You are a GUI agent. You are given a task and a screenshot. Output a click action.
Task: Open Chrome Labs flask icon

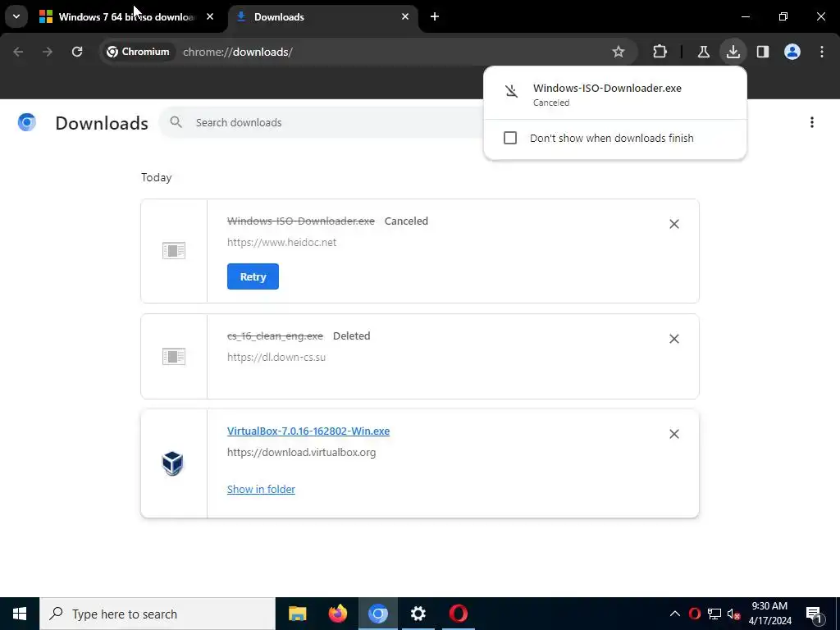[703, 52]
